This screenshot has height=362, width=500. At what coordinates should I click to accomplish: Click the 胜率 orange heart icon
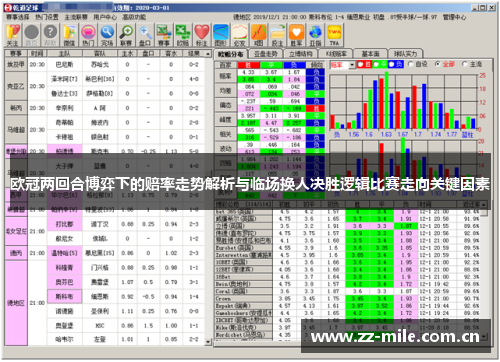(x=296, y=35)
